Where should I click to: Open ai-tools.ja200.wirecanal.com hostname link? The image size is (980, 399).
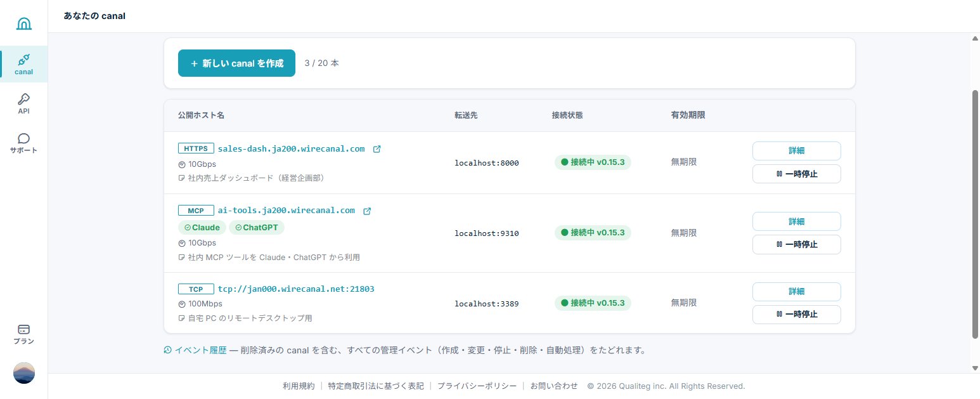(x=287, y=210)
